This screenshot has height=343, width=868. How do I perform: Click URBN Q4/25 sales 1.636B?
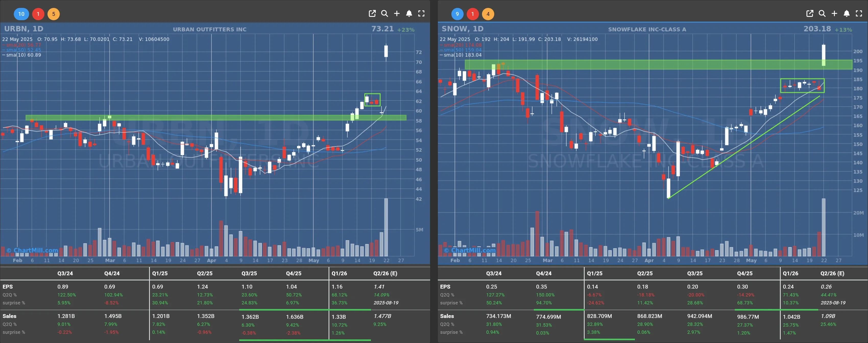tap(295, 317)
